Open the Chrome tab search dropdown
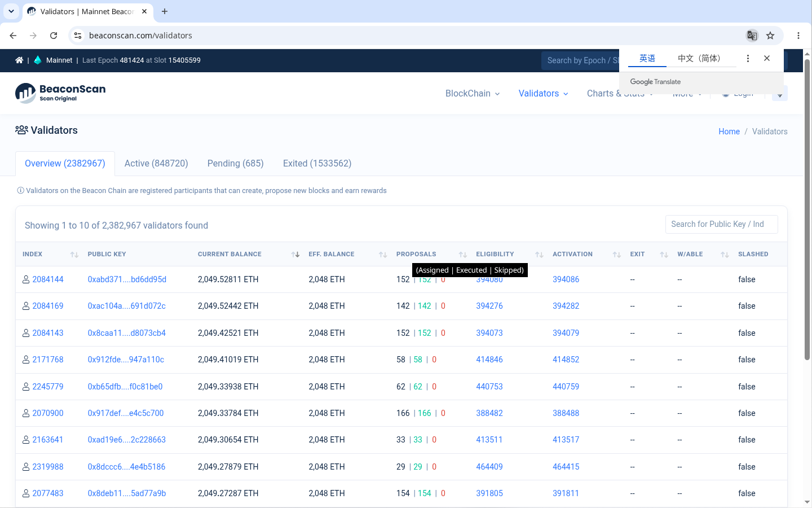Viewport: 812px width, 508px height. point(11,11)
